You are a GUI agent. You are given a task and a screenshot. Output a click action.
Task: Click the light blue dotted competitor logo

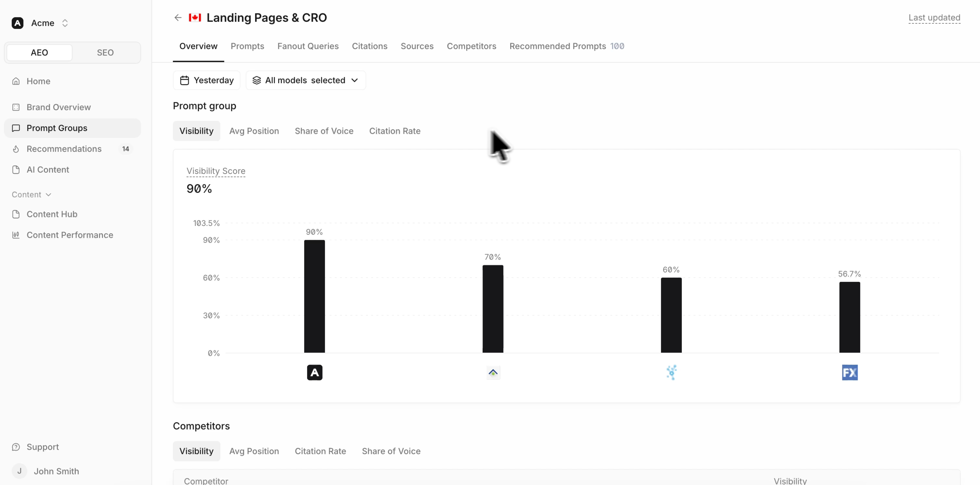(x=671, y=372)
